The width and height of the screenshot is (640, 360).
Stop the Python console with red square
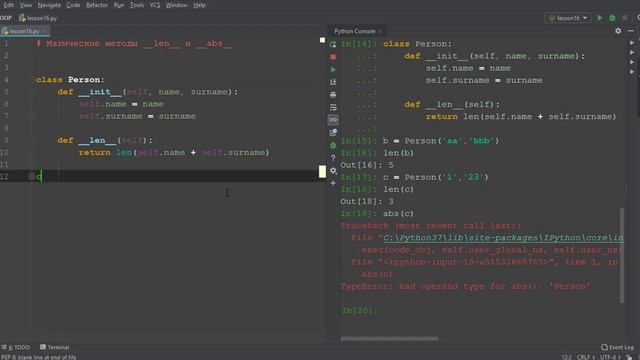pos(333,57)
